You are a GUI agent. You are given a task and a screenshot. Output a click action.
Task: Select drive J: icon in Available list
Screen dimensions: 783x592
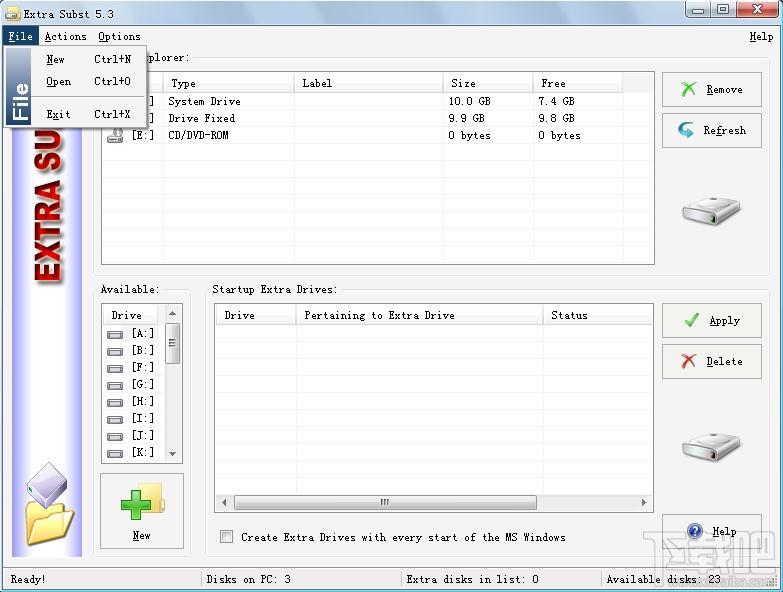[x=115, y=436]
